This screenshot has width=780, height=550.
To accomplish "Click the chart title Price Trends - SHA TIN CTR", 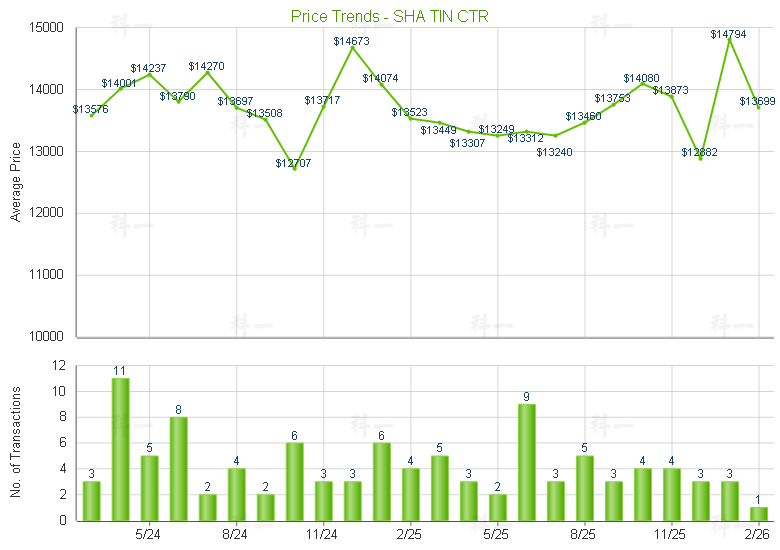I will [390, 16].
